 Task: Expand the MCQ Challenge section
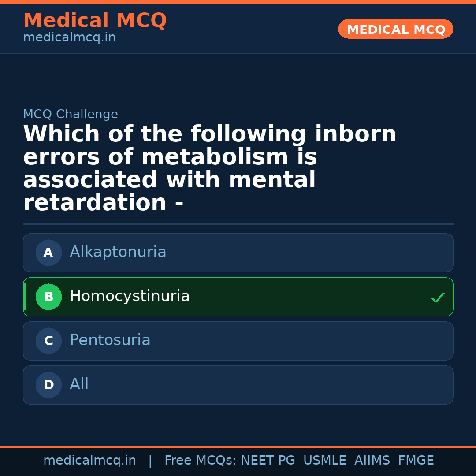coord(71,114)
